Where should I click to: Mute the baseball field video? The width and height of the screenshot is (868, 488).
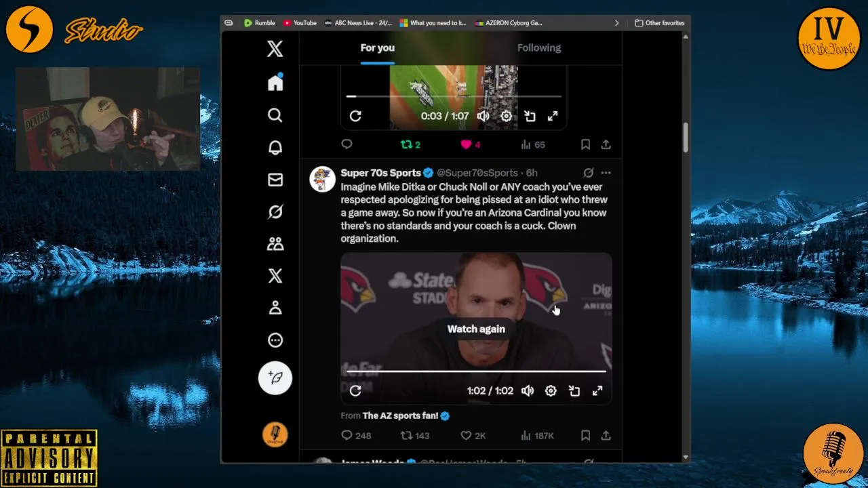(483, 116)
